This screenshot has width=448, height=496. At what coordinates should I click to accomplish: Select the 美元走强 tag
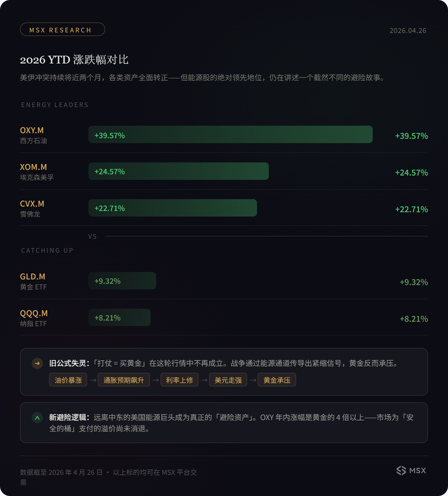[x=228, y=380]
